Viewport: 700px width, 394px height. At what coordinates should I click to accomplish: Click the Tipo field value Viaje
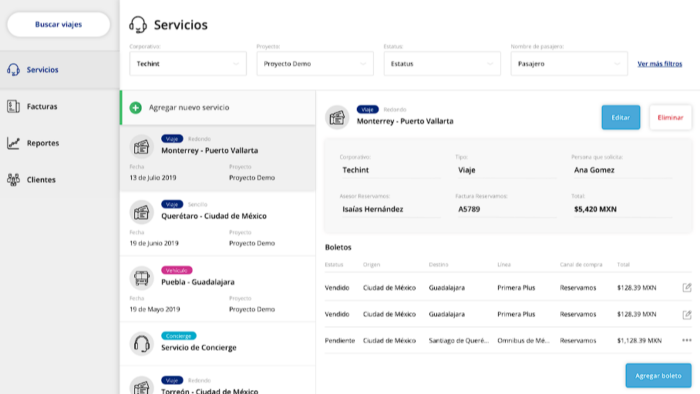(x=467, y=170)
